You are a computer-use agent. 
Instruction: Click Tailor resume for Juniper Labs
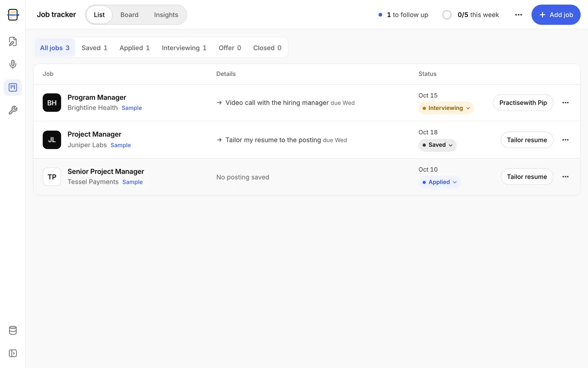(x=527, y=140)
